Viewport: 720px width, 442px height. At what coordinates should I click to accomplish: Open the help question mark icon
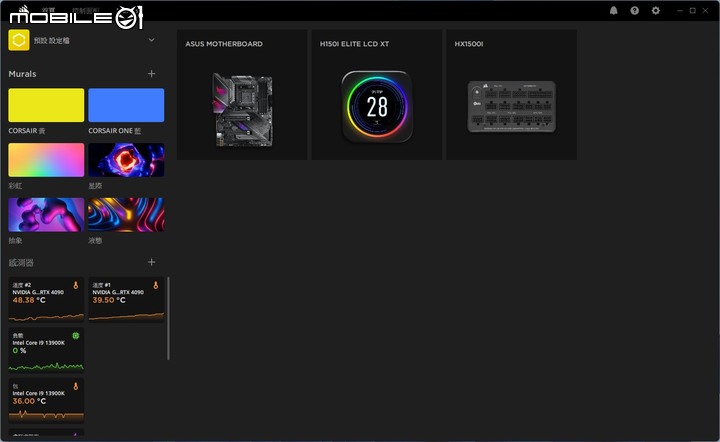point(635,11)
